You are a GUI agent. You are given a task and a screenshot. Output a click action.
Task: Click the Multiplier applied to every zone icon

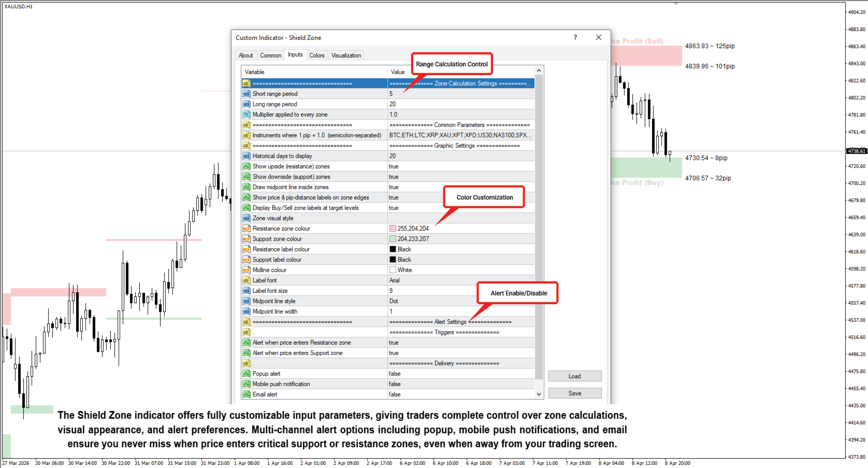click(x=247, y=115)
